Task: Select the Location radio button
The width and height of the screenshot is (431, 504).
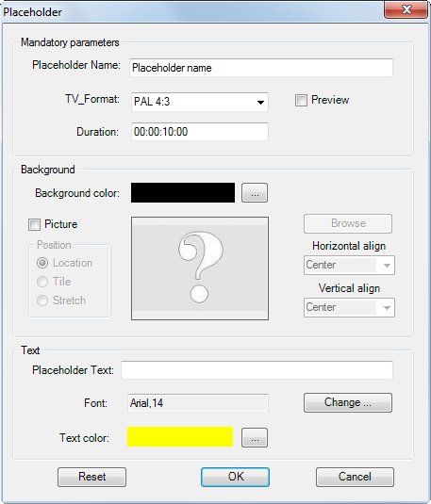Action: (x=42, y=263)
